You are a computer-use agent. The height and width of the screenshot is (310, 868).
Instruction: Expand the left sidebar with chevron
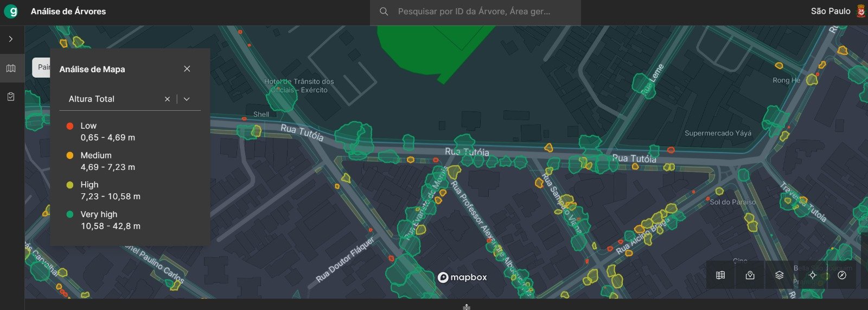tap(11, 39)
